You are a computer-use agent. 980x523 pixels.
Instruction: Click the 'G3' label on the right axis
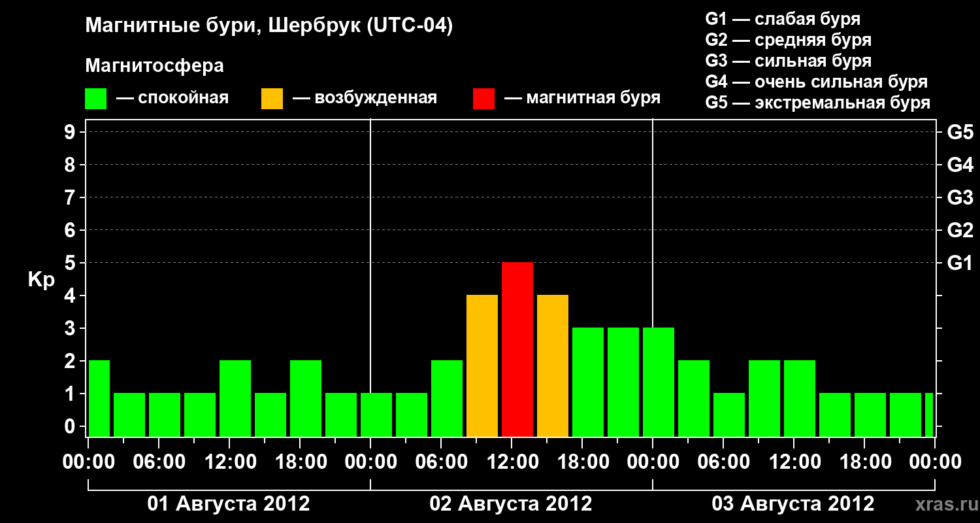(x=960, y=197)
